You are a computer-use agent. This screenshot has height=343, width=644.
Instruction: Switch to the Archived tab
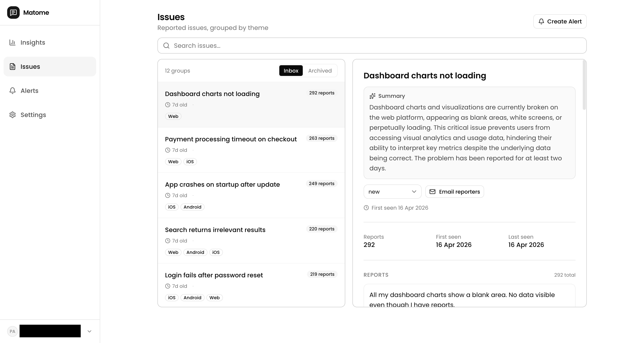(x=320, y=71)
